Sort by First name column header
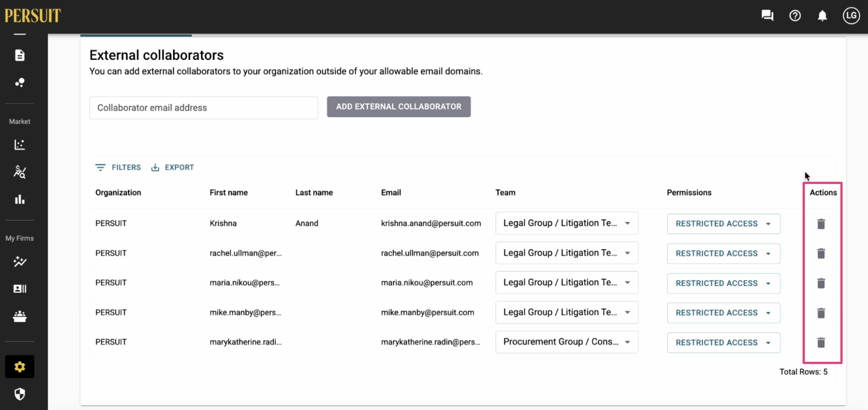This screenshot has height=410, width=868. pos(229,193)
